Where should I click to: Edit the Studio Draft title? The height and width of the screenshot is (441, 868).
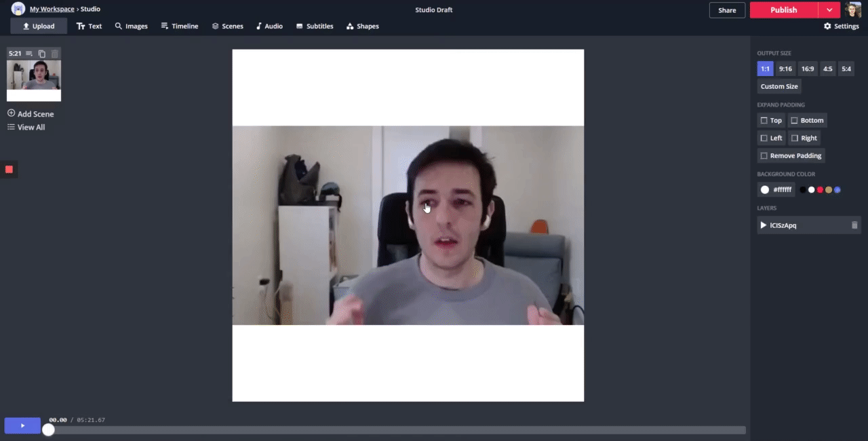tap(434, 9)
